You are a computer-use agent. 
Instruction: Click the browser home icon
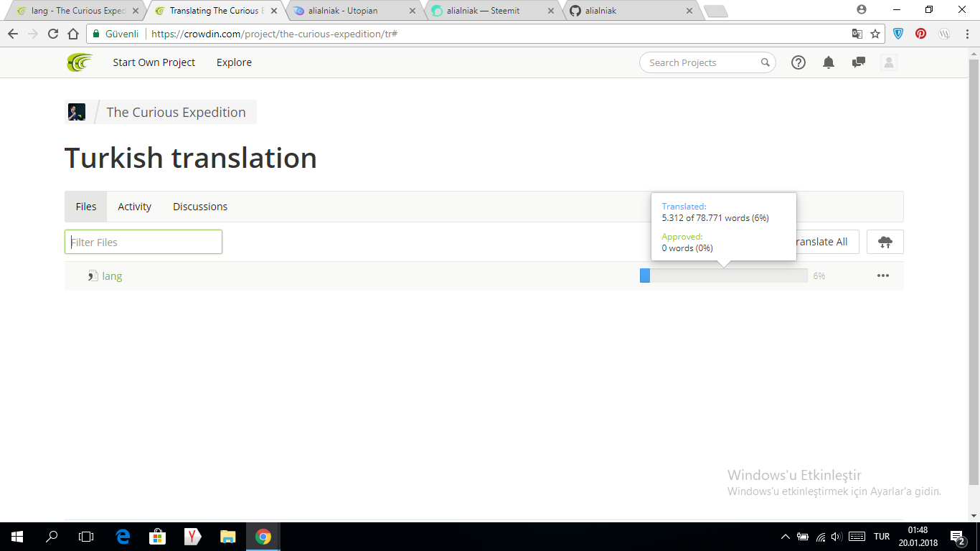73,34
